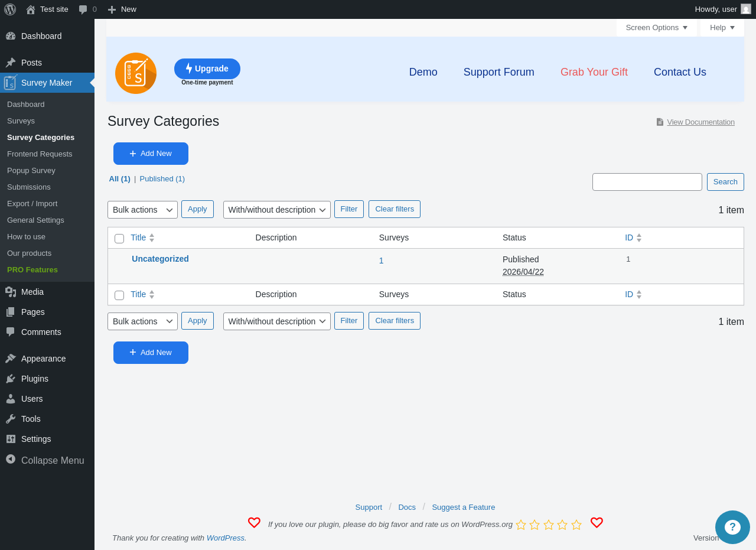The image size is (756, 550).
Task: Tick the select-all checkbox in table header
Action: point(119,239)
